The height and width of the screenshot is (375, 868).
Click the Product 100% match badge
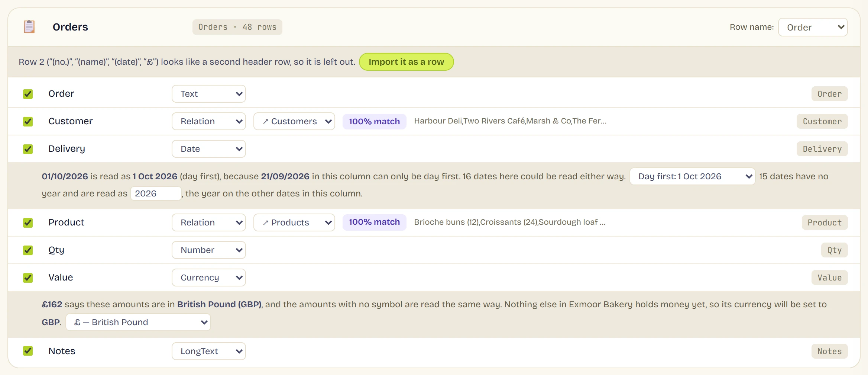[x=375, y=222]
